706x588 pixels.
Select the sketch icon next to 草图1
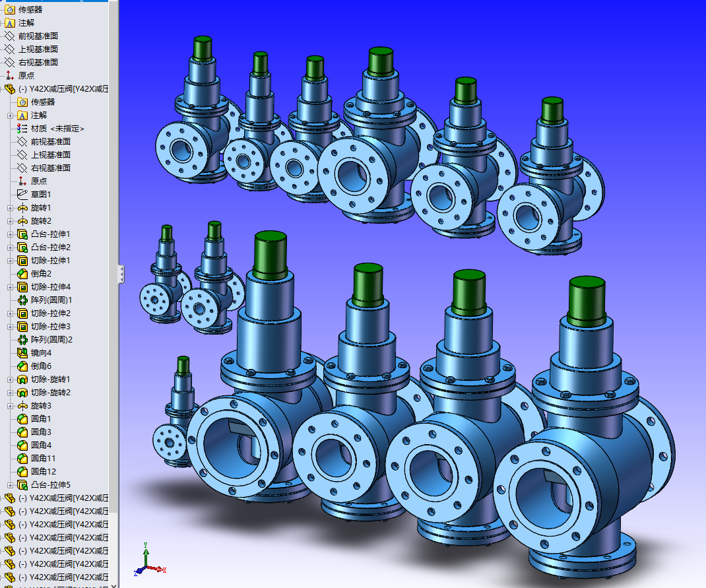click(22, 195)
